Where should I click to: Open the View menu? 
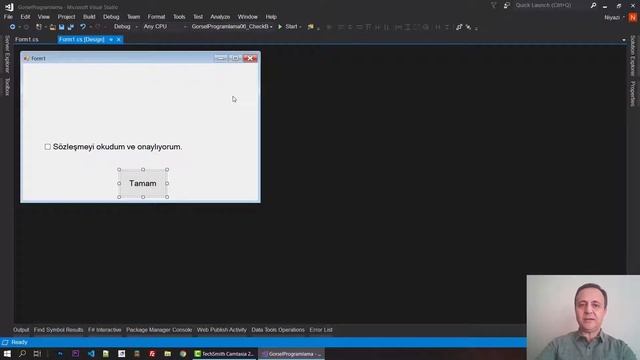44,17
